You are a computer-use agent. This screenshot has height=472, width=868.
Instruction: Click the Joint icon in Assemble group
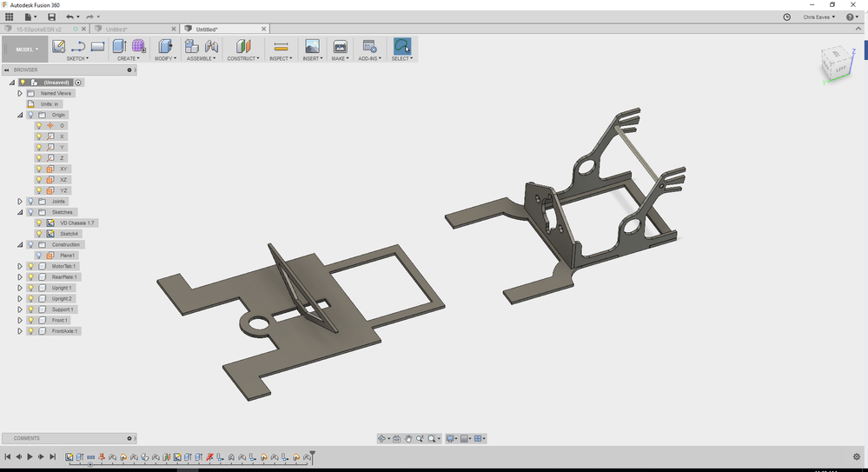(211, 47)
